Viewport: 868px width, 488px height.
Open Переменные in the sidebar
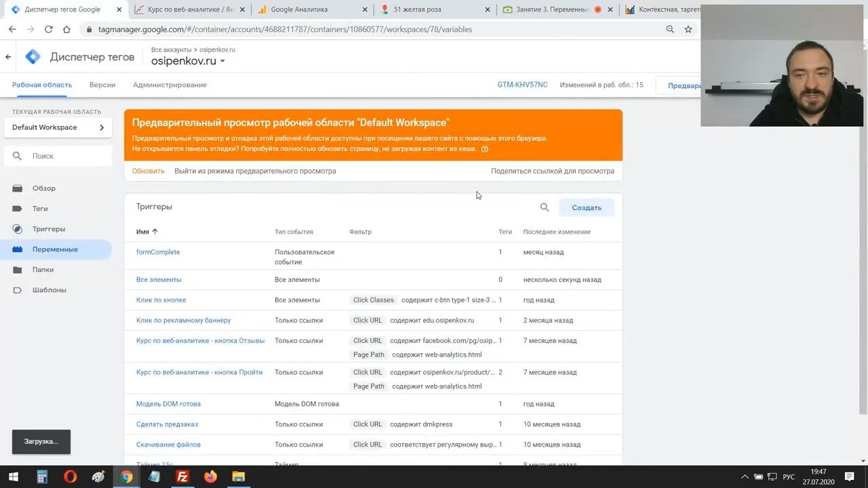[55, 249]
